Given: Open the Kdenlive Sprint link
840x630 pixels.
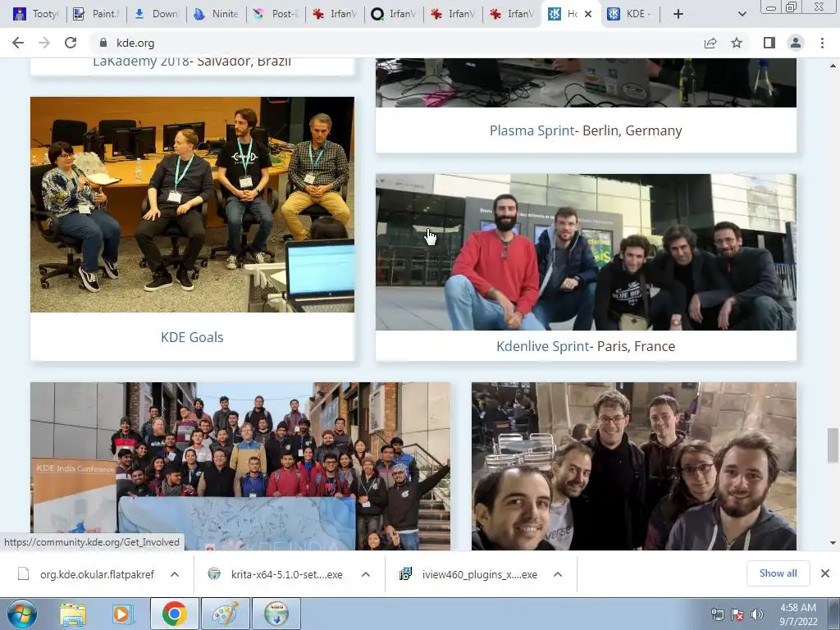Looking at the screenshot, I should 543,347.
